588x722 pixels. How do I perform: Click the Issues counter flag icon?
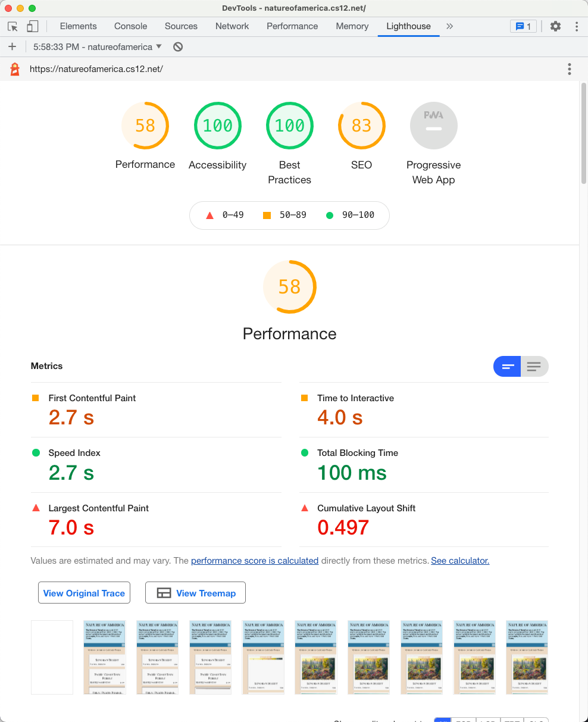pos(523,26)
